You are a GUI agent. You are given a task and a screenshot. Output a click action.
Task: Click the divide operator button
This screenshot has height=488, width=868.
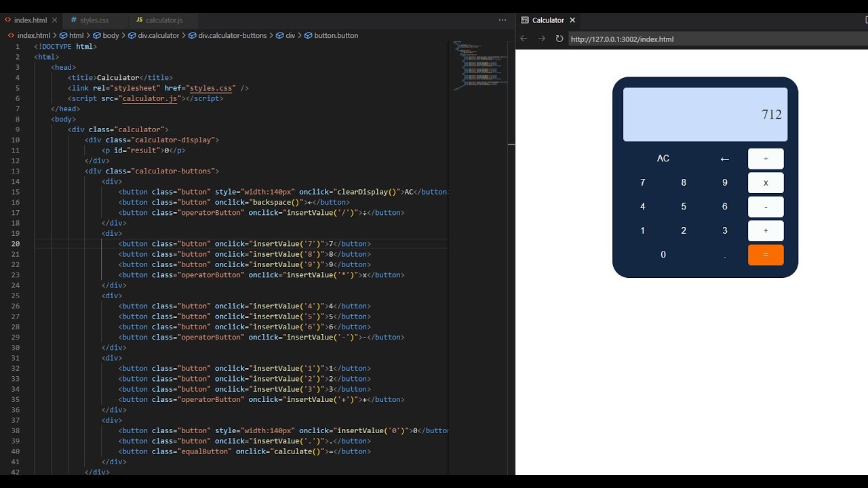coord(766,159)
